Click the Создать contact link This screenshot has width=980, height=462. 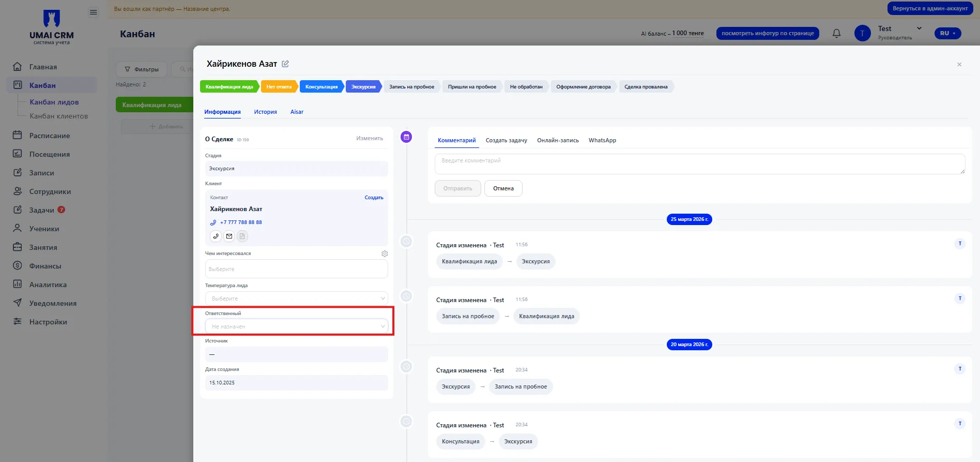(374, 198)
